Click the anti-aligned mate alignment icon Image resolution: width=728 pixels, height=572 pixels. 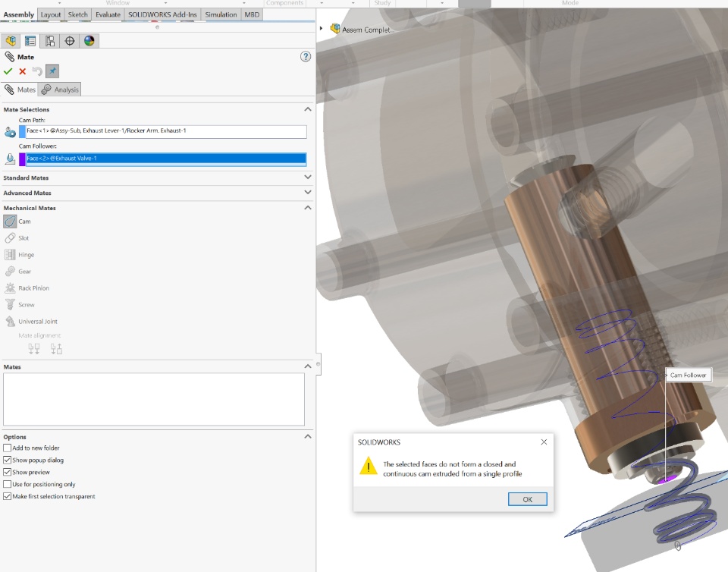point(56,349)
